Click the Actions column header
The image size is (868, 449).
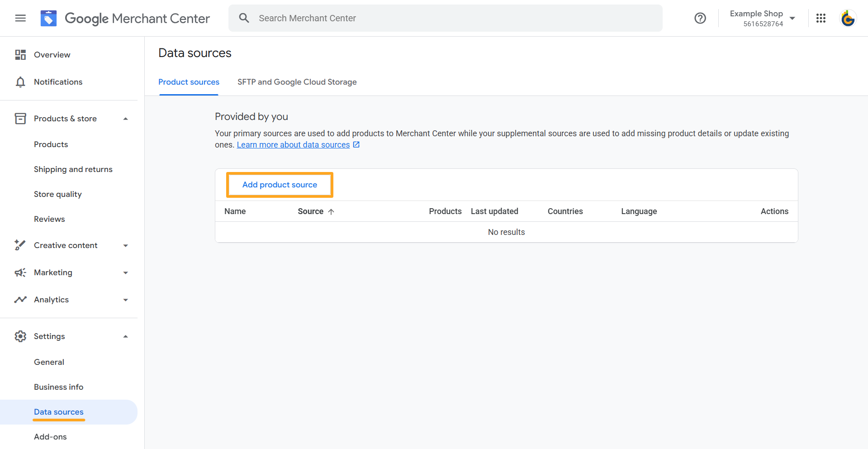[x=774, y=211]
